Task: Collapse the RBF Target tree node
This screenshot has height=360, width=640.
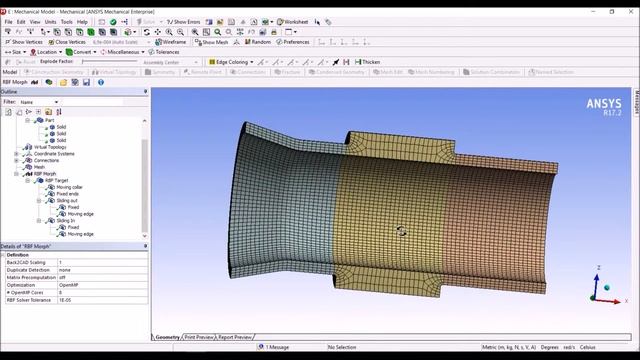Action: tap(28, 180)
